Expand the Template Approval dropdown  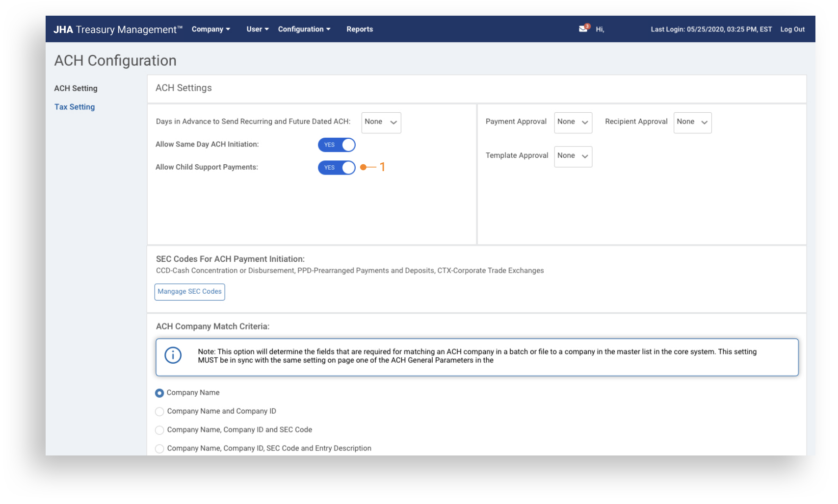573,156
